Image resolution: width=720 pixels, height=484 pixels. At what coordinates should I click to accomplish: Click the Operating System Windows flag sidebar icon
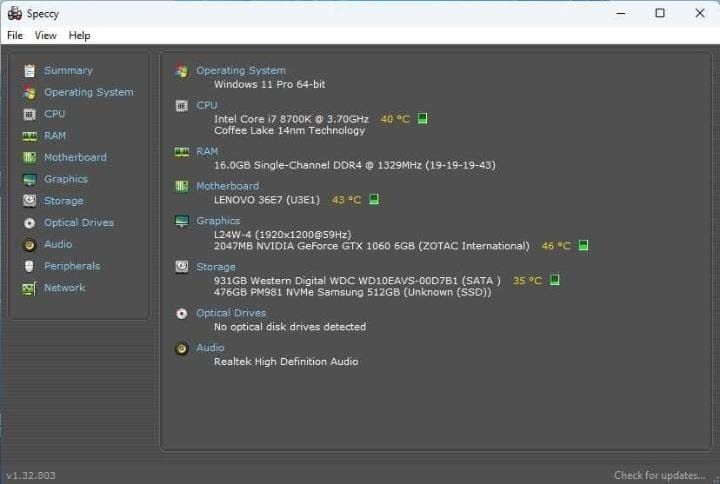[29, 93]
